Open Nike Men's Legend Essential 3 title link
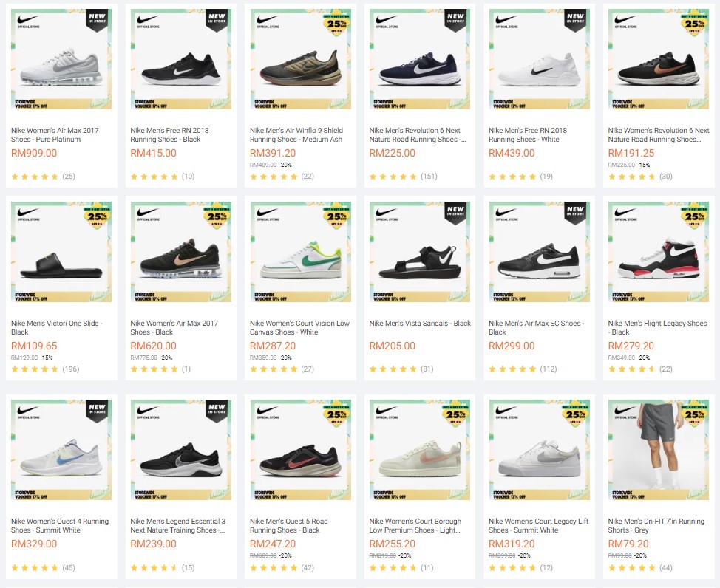This screenshot has height=588, width=720. (x=178, y=525)
